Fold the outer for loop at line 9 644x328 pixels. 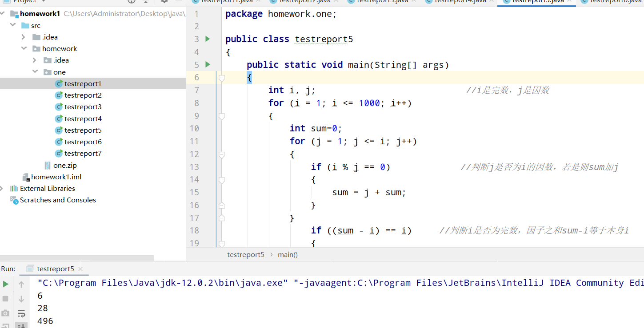[221, 116]
